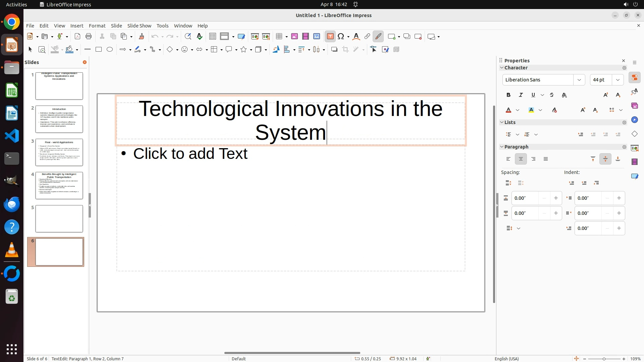The image size is (644, 362).
Task: Toggle Italic in Character panel
Action: tap(521, 95)
